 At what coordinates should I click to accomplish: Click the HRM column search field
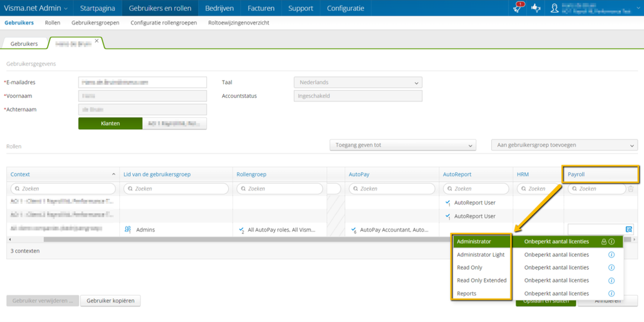click(538, 189)
